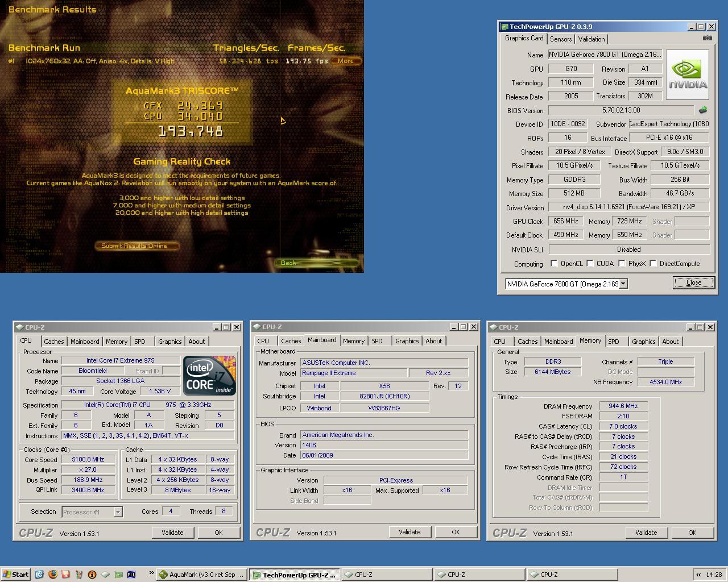Click the BIOS date 06/01/2009 value
Screen dimensions: 728x582
tap(384, 455)
